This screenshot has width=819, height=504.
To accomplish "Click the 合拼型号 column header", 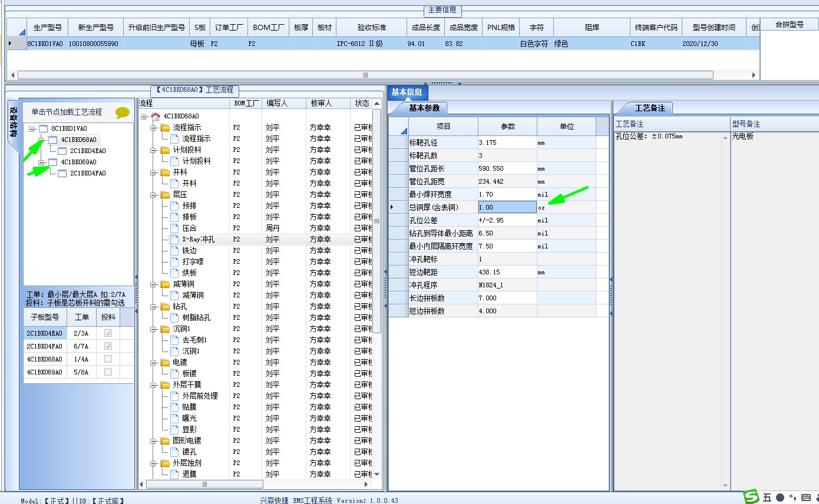I will 790,25.
